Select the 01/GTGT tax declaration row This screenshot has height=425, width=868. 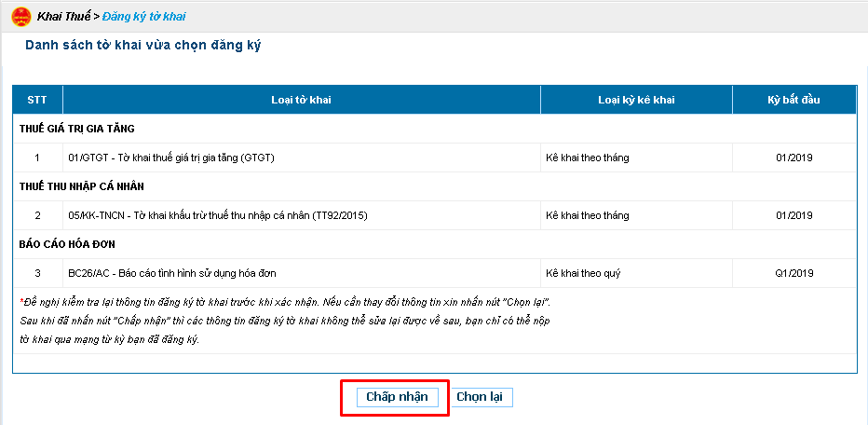coord(435,158)
